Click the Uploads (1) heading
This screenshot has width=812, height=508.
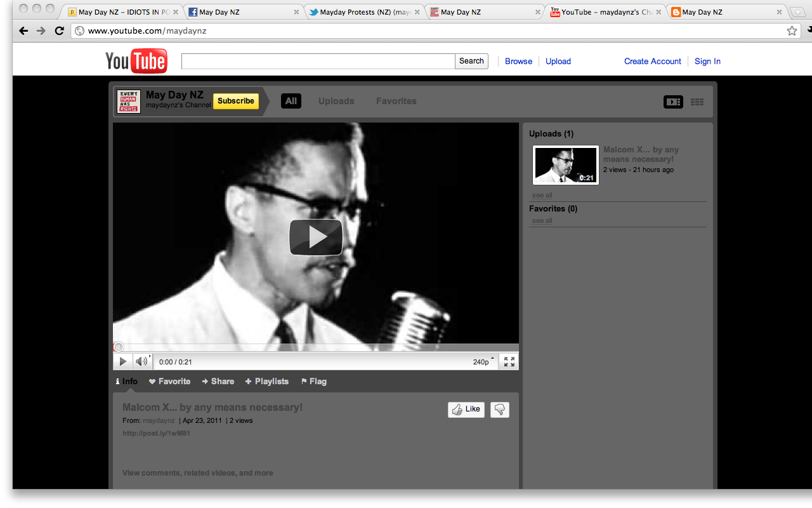pos(551,134)
